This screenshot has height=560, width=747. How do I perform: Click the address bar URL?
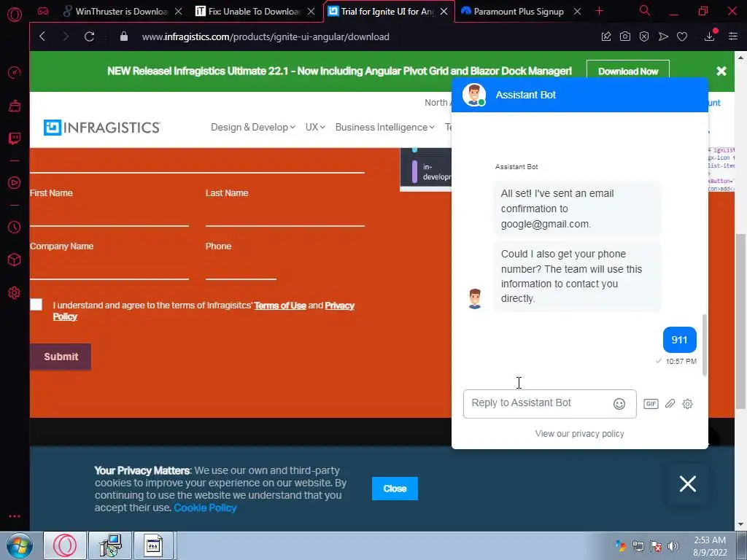coord(266,36)
